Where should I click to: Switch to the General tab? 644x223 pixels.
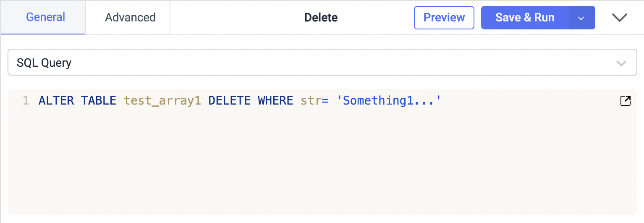[x=45, y=17]
